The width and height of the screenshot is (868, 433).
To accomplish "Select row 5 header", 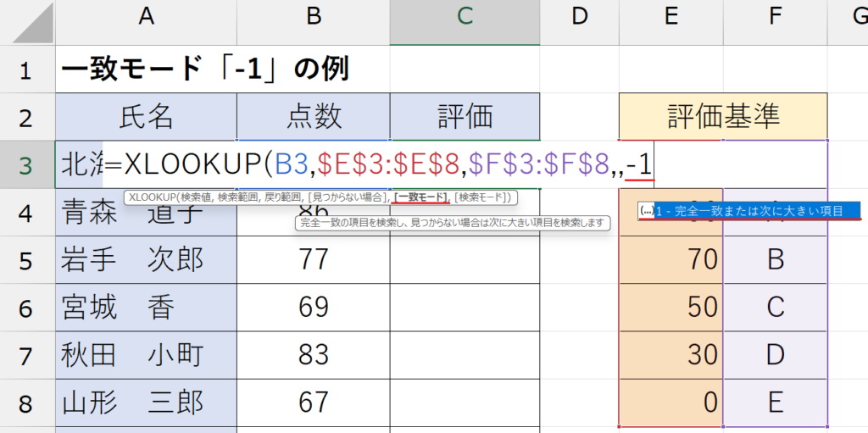I will pyautogui.click(x=28, y=259).
